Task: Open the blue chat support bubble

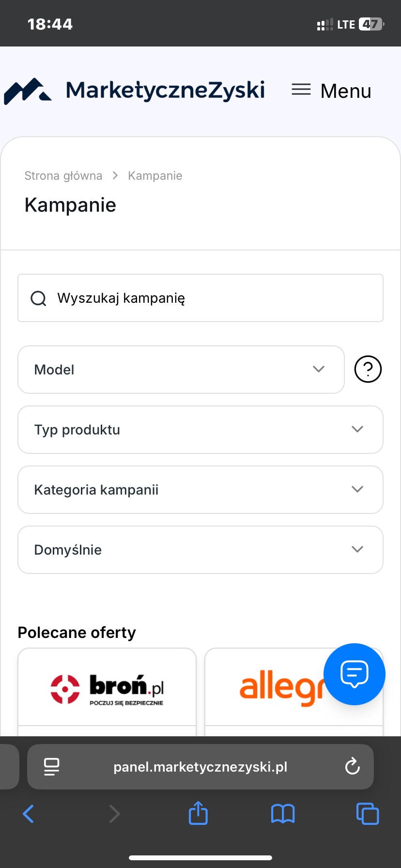Action: (355, 674)
